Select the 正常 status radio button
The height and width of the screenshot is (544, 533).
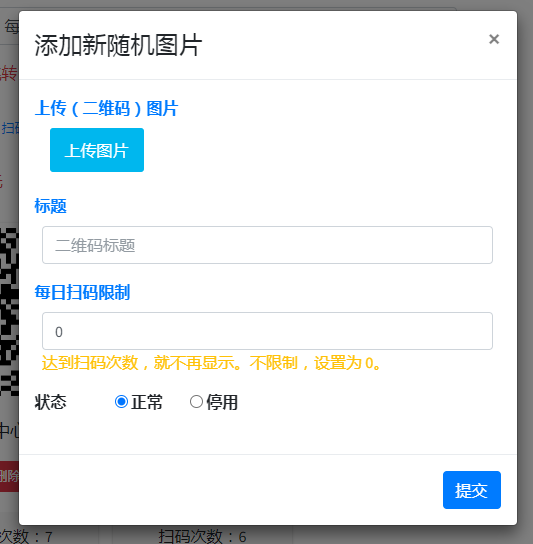[x=121, y=402]
